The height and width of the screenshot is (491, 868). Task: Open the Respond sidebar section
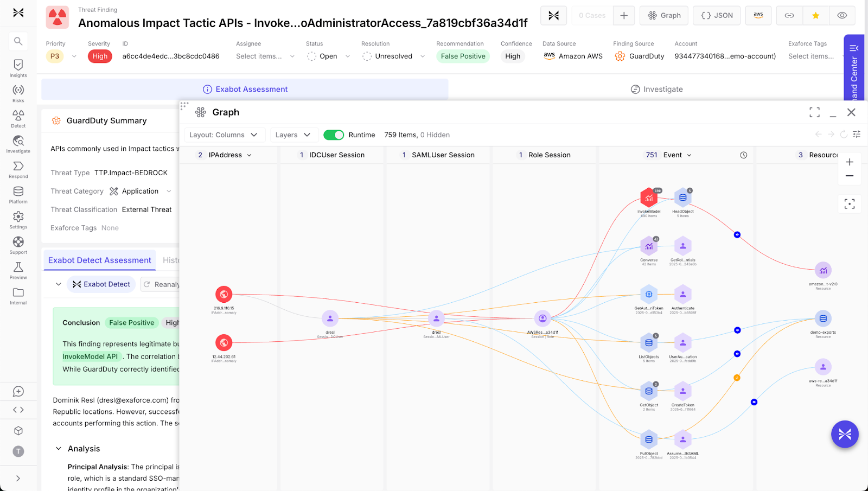click(x=18, y=169)
